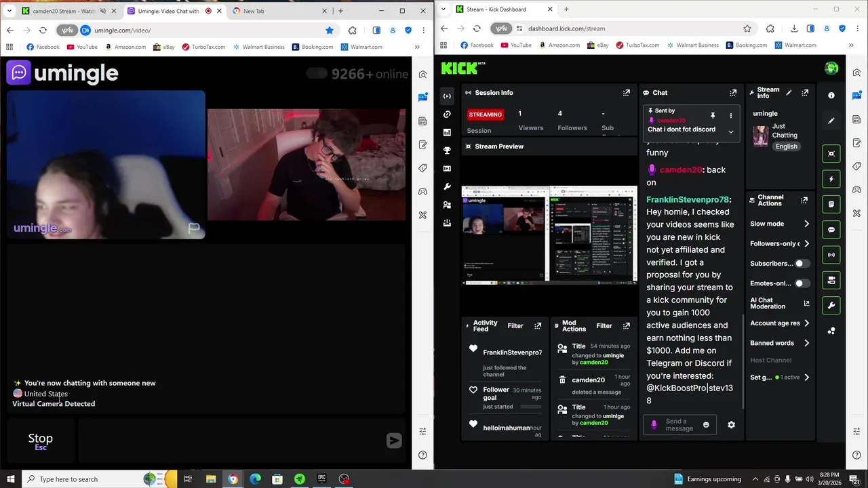This screenshot has width=868, height=488.
Task: Pop out the Channel Actions panel
Action: [804, 201]
